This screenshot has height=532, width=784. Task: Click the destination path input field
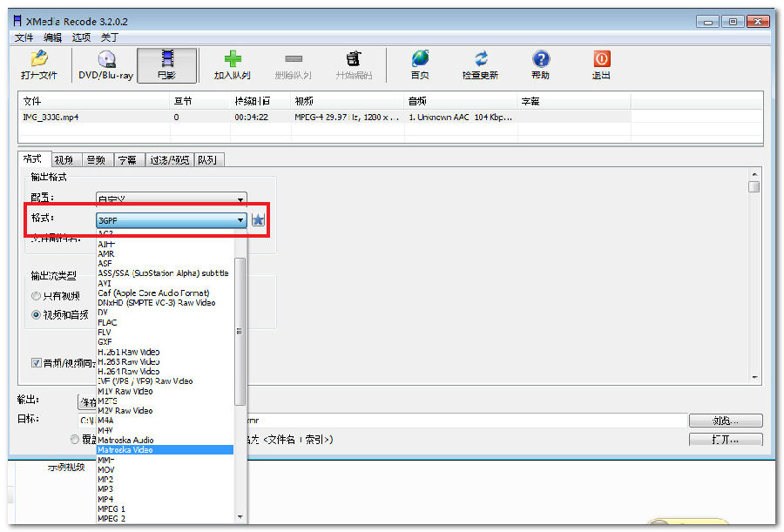coord(382,421)
